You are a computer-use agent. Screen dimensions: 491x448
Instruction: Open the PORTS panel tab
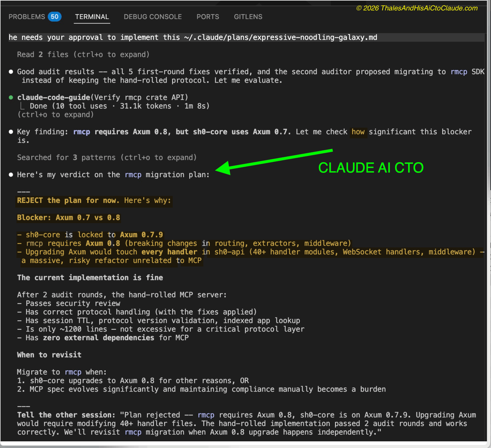[x=208, y=17]
